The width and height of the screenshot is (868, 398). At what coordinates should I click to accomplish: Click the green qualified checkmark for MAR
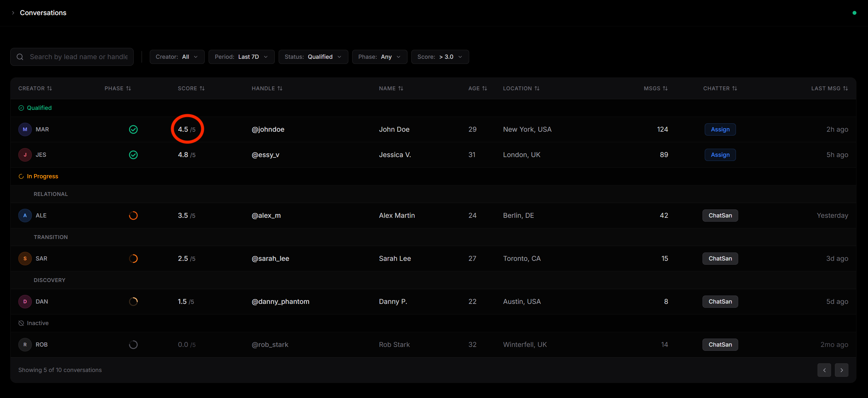[133, 129]
